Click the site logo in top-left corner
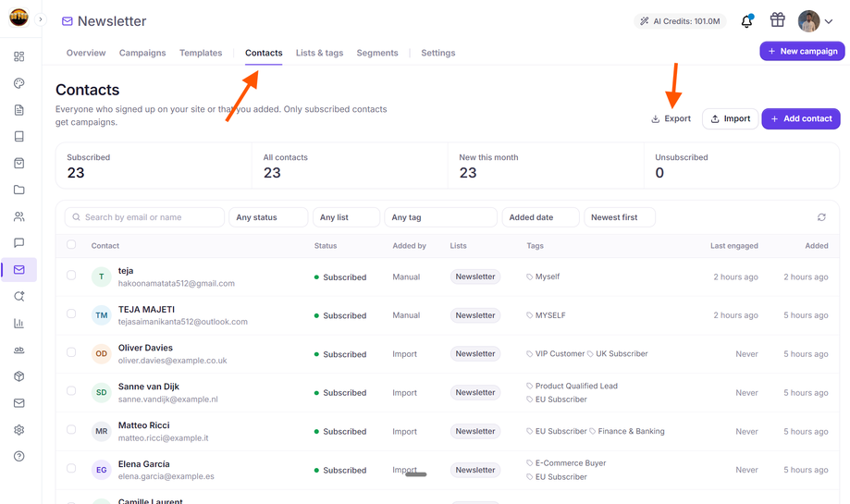This screenshot has width=850, height=504. pyautogui.click(x=18, y=18)
